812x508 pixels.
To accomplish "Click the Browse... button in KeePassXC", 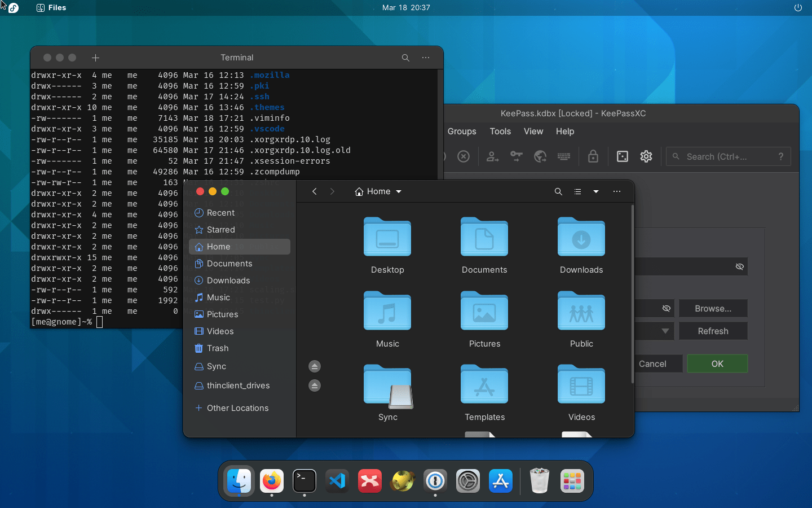I will coord(713,308).
